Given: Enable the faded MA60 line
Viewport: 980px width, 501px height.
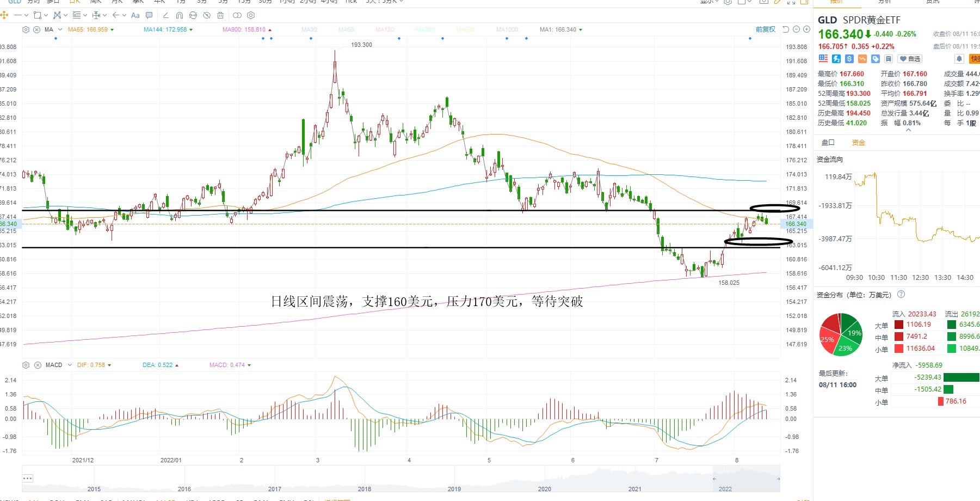Looking at the screenshot, I should click(347, 29).
